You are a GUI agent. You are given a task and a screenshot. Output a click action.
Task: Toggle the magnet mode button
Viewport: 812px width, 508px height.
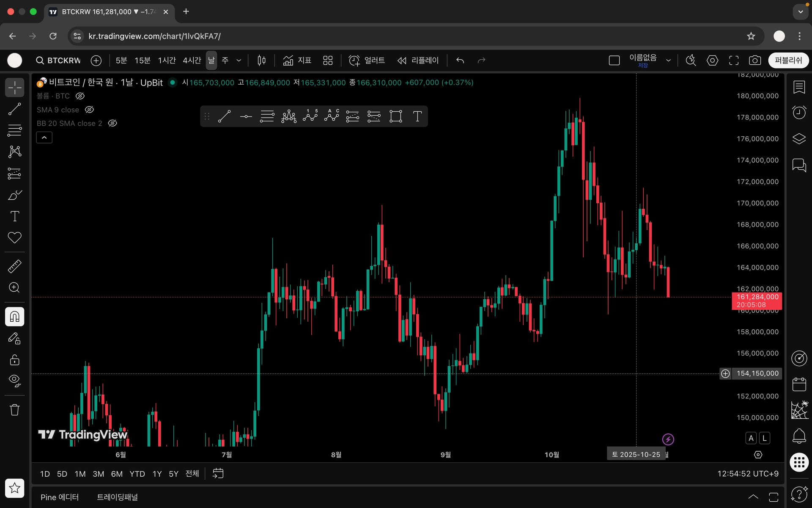[14, 317]
